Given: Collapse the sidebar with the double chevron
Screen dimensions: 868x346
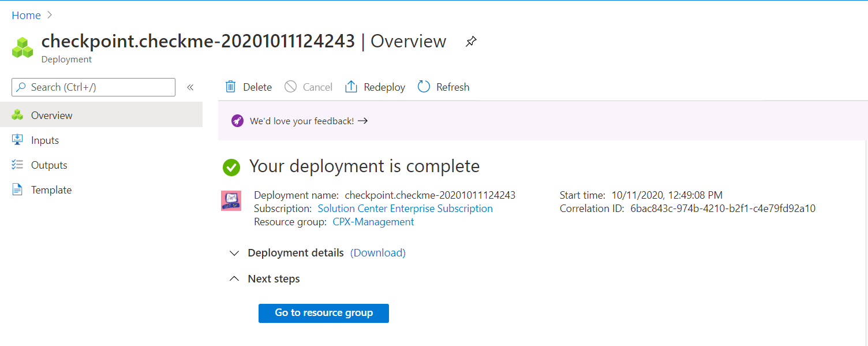Looking at the screenshot, I should click(190, 87).
